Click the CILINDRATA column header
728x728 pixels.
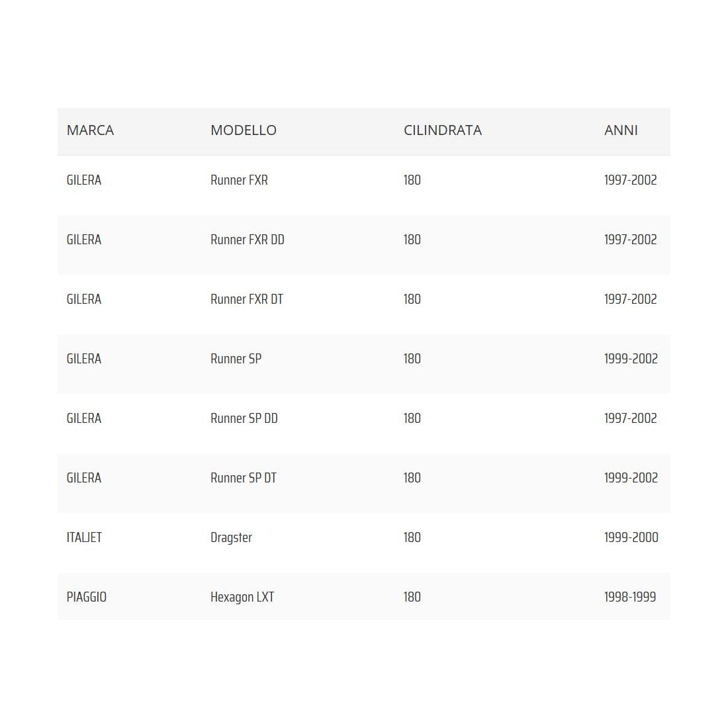pos(442,130)
